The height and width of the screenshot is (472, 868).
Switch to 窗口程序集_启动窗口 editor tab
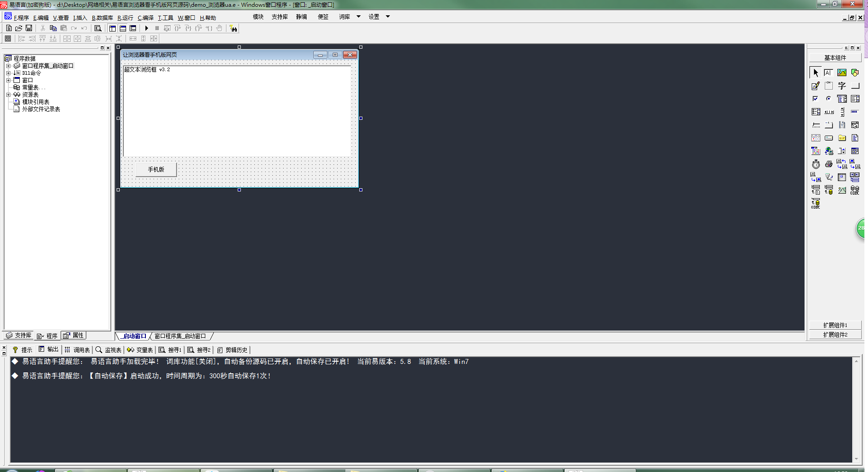(x=180, y=336)
